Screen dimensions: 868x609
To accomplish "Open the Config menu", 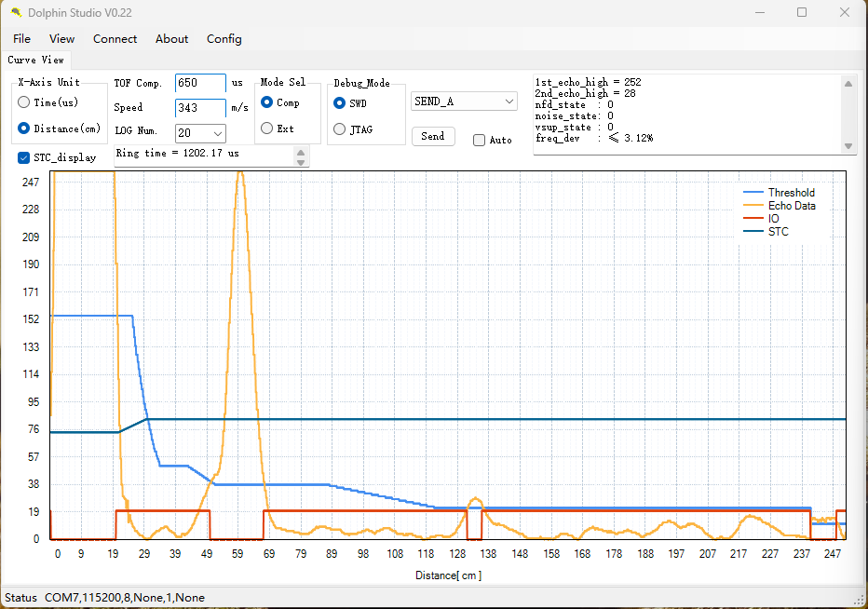I will (224, 39).
